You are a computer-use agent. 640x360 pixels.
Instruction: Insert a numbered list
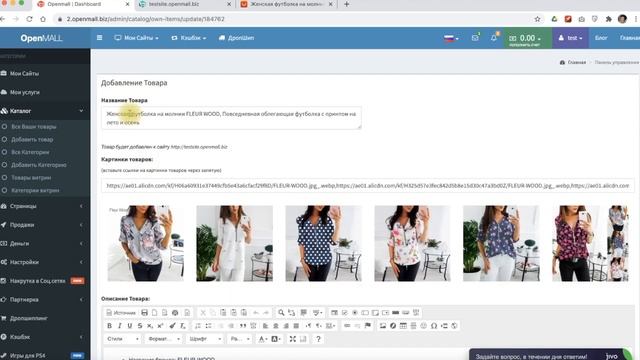198,326
